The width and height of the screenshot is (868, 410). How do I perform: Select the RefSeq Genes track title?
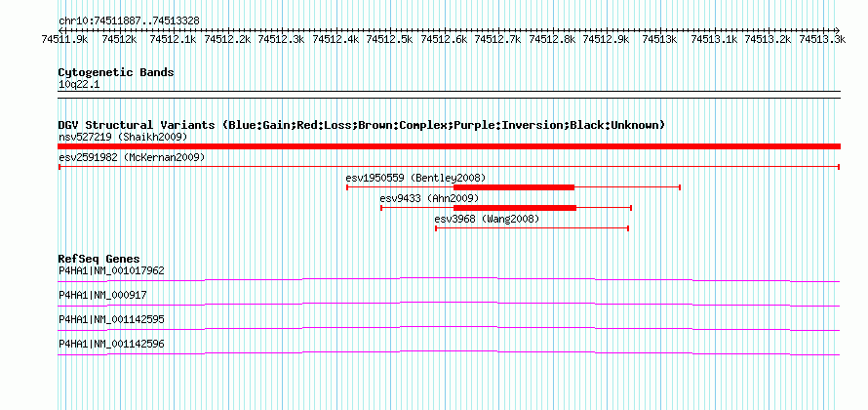click(x=99, y=260)
